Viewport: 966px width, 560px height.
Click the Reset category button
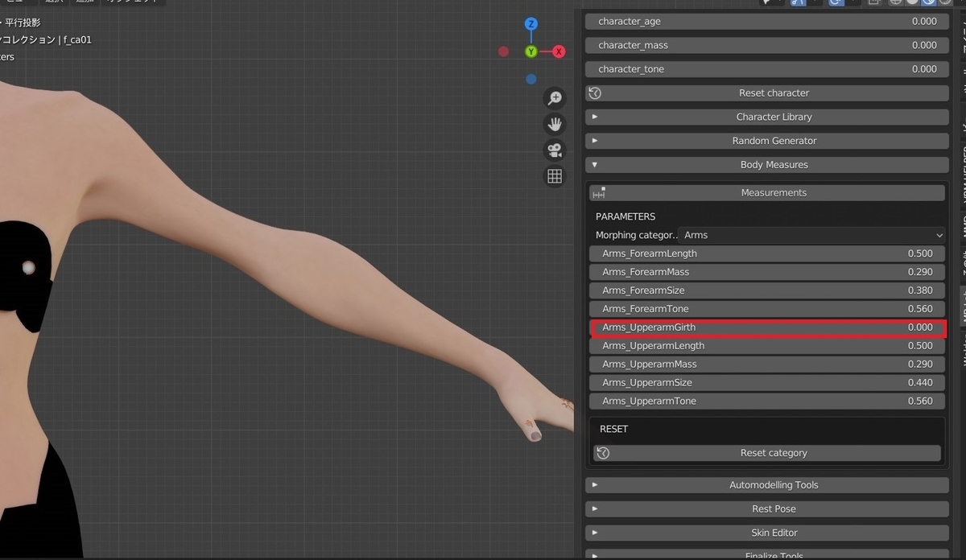click(x=767, y=453)
